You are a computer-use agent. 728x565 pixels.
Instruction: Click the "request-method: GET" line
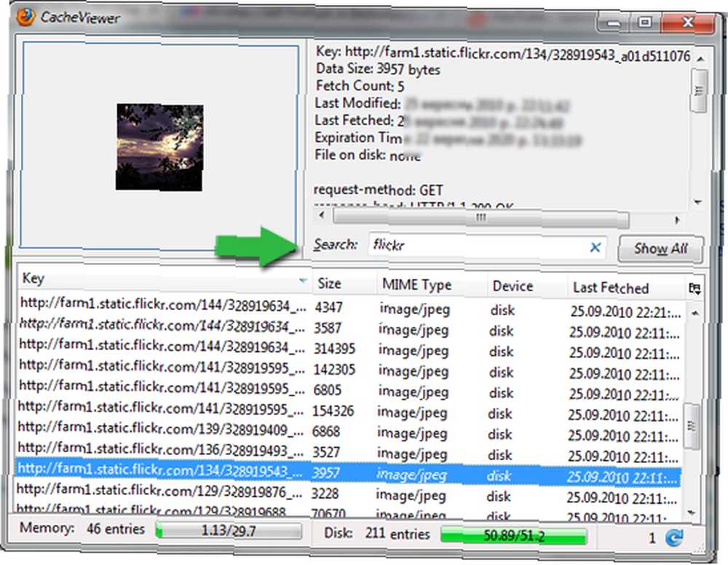379,190
